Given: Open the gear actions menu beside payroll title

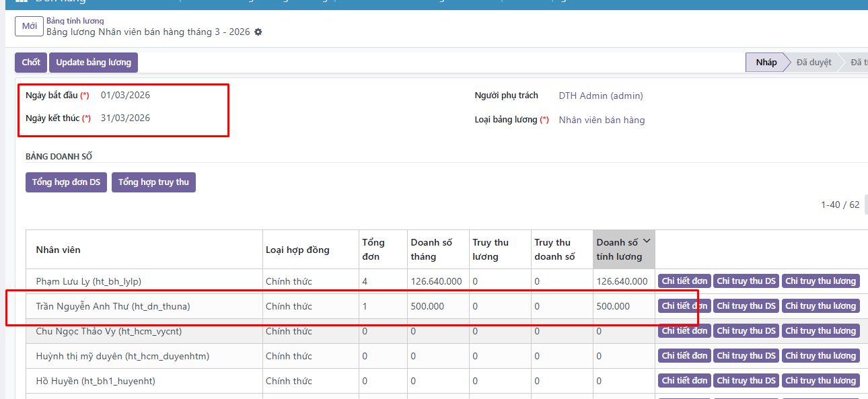Looking at the screenshot, I should (x=258, y=32).
